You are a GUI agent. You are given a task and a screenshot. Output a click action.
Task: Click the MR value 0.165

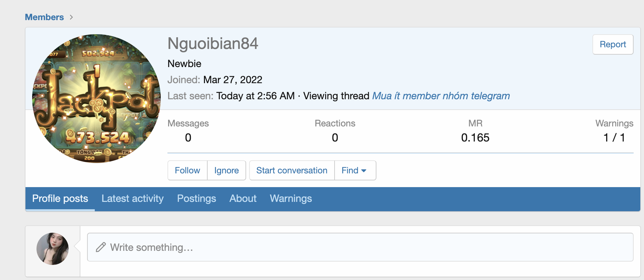475,137
